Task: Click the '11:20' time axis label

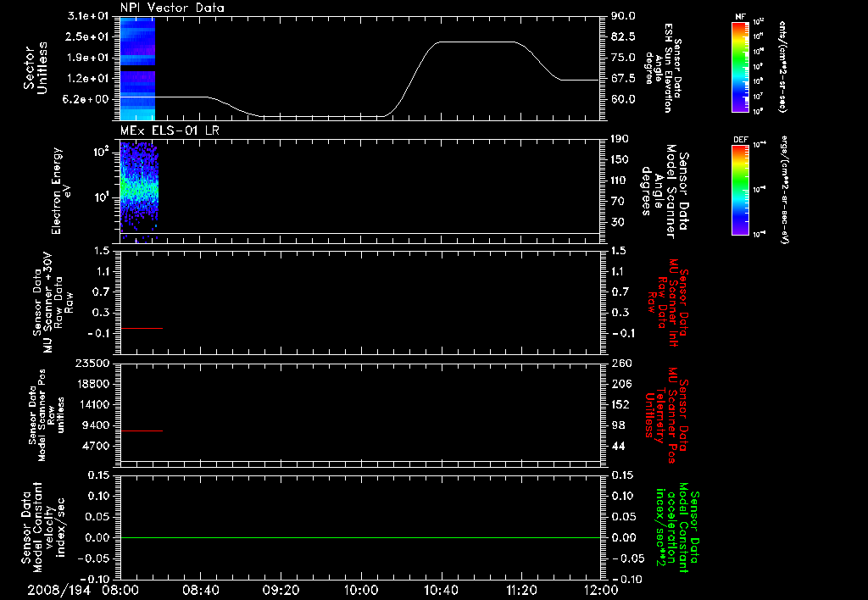Action: point(521,590)
